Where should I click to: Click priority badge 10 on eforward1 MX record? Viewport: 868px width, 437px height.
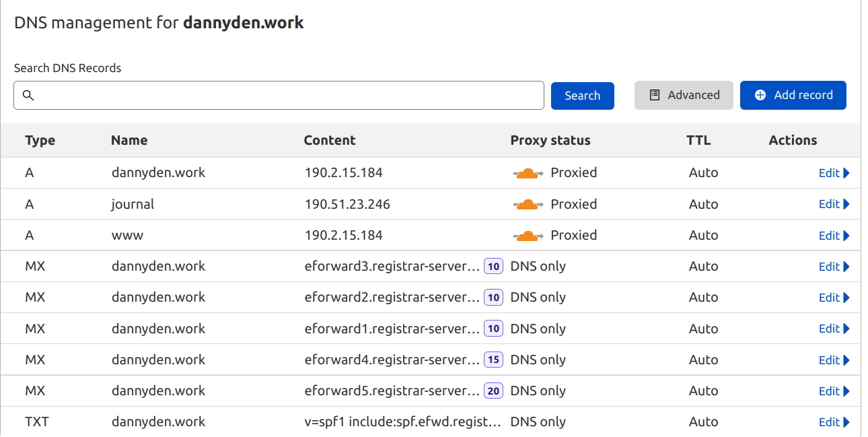tap(493, 328)
